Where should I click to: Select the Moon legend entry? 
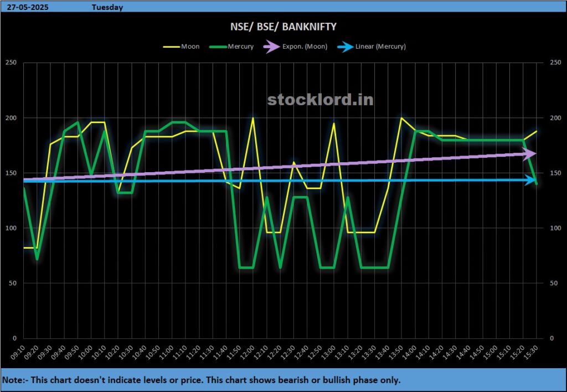pyautogui.click(x=181, y=47)
